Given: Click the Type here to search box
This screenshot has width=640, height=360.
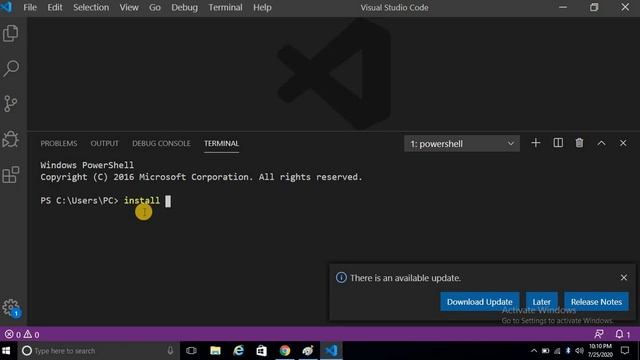Looking at the screenshot, I should point(98,351).
